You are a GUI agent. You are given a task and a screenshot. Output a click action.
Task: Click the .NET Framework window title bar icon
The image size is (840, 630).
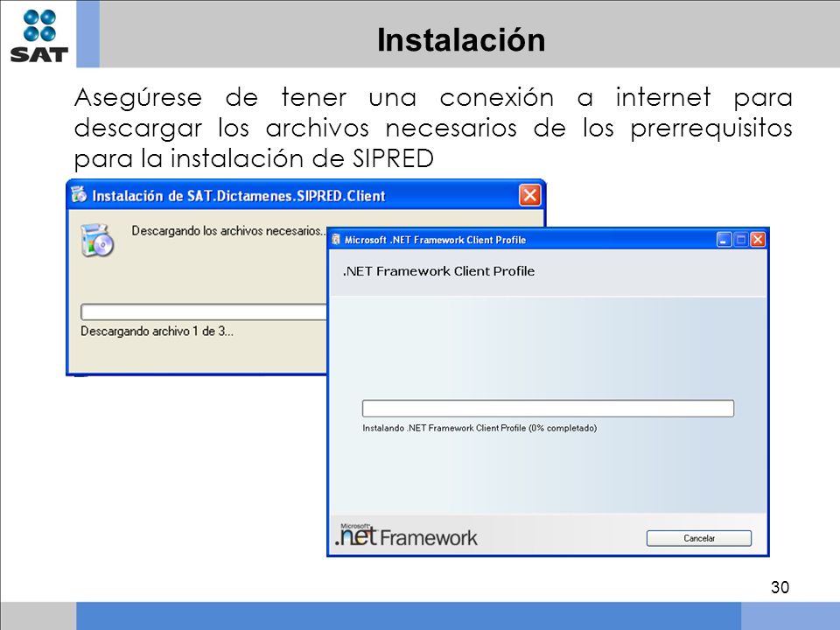coord(336,240)
